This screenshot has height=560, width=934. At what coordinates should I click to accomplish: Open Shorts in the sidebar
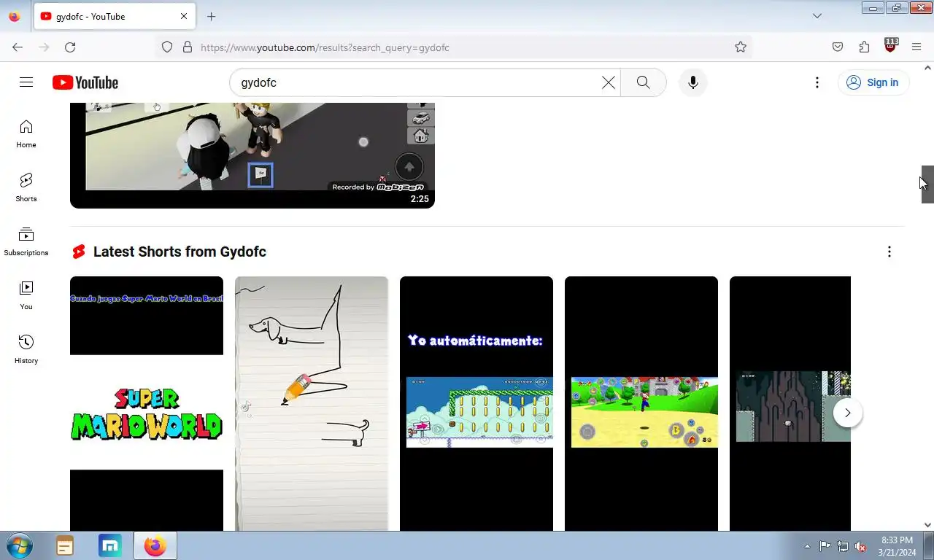(26, 188)
